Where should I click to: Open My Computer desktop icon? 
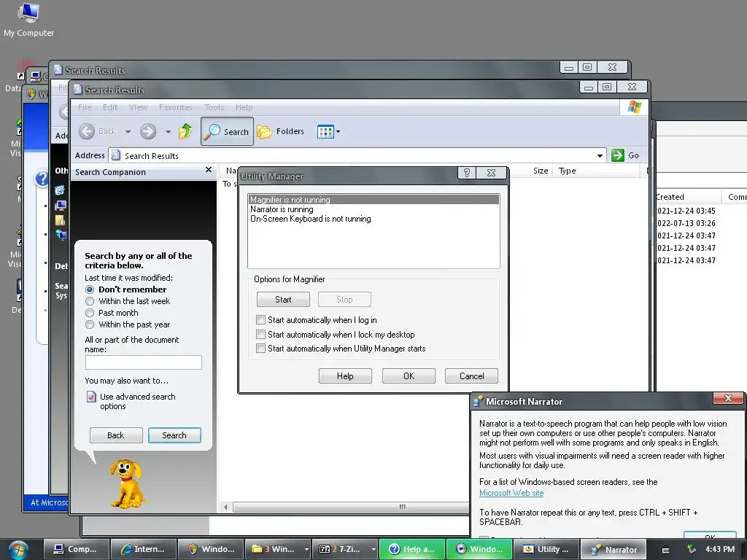pyautogui.click(x=28, y=20)
